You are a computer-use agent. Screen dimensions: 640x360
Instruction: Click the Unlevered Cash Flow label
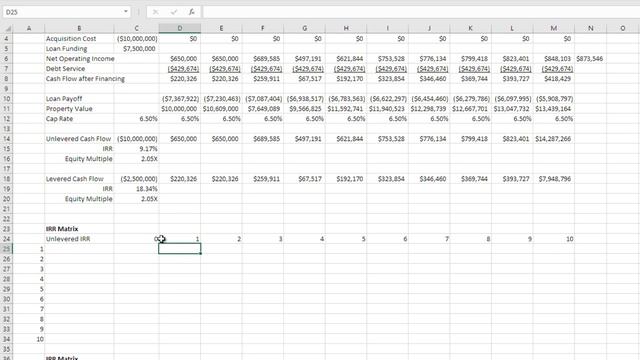(x=78, y=139)
